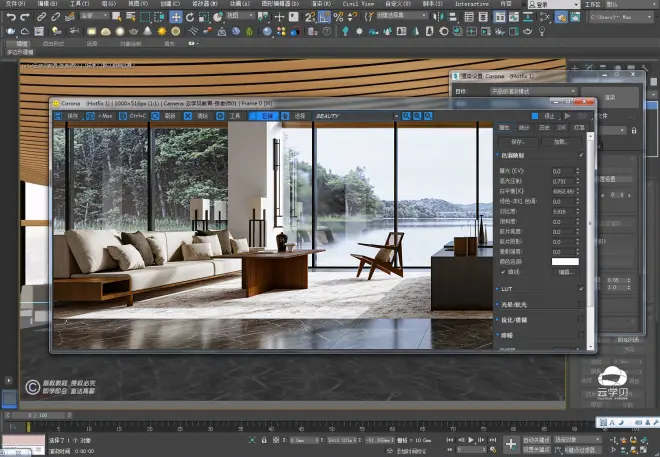Image resolution: width=660 pixels, height=457 pixels.
Task: Expand the Bloom and Glare rollout
Action: [515, 304]
